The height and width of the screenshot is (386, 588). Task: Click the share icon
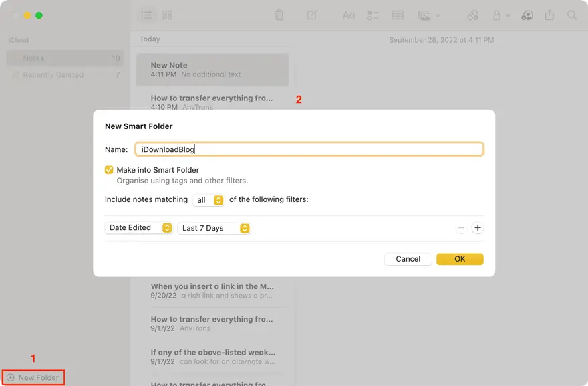(x=550, y=15)
